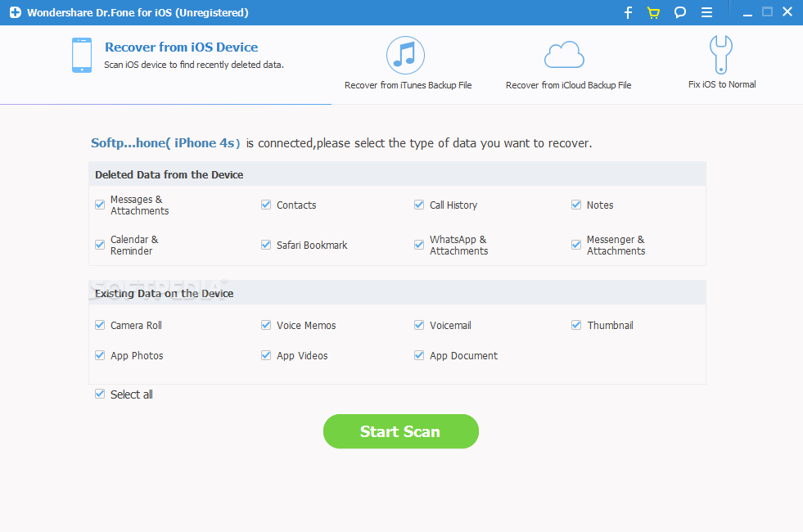Toggle the Call History checkbox
Image resolution: width=803 pixels, height=532 pixels.
[x=419, y=205]
